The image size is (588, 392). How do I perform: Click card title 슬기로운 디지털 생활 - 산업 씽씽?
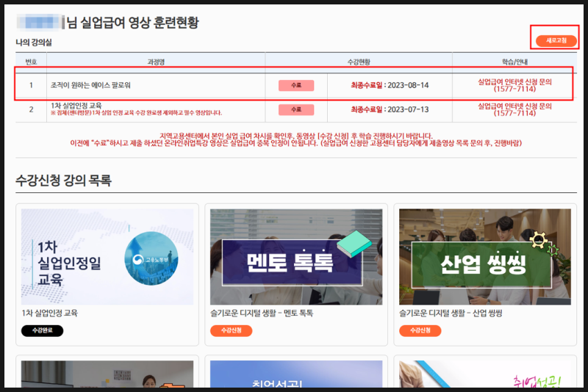[x=451, y=313]
